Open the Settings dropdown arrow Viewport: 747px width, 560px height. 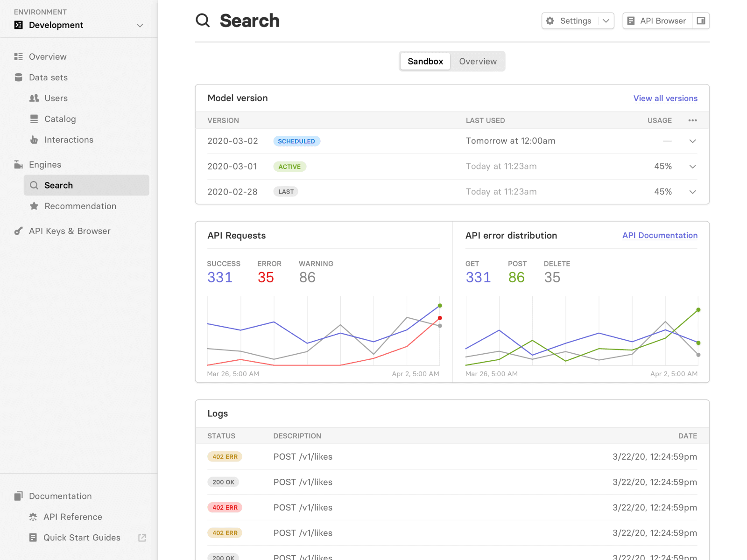pyautogui.click(x=606, y=21)
